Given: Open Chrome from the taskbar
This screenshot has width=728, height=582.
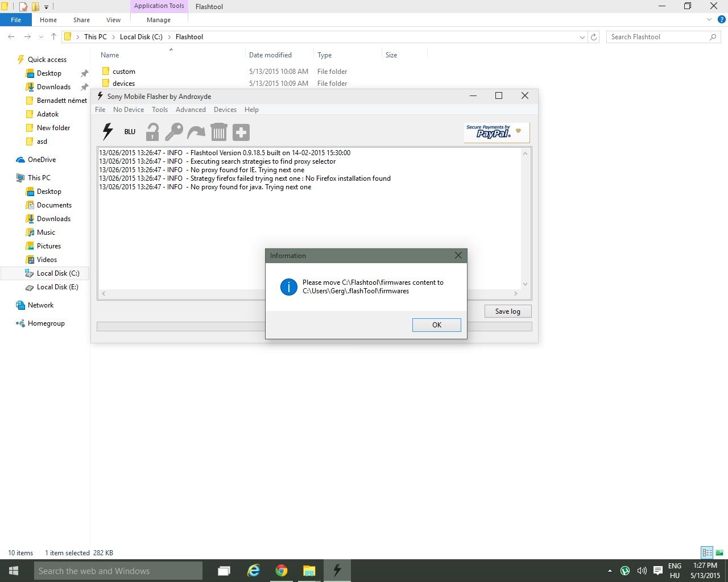Looking at the screenshot, I should [282, 571].
